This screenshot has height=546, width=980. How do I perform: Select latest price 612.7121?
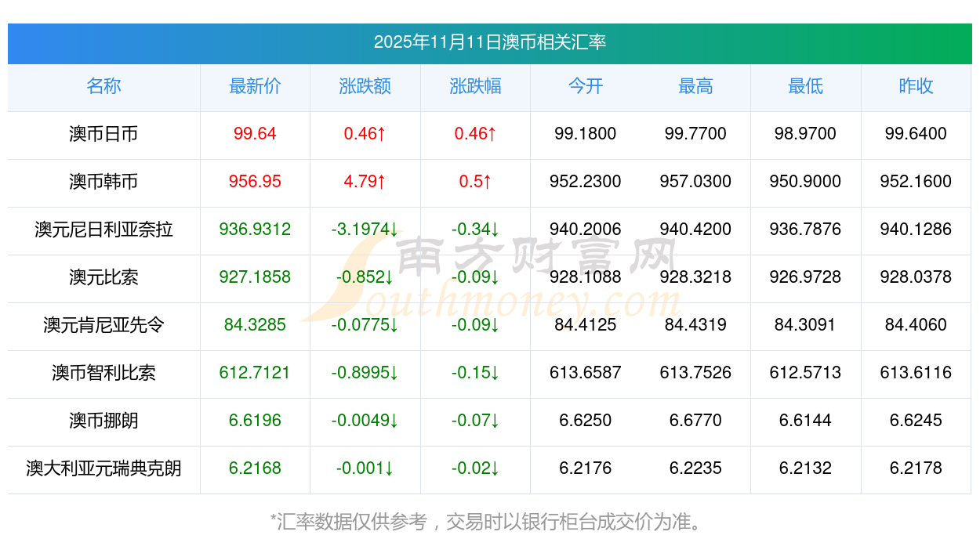[255, 373]
